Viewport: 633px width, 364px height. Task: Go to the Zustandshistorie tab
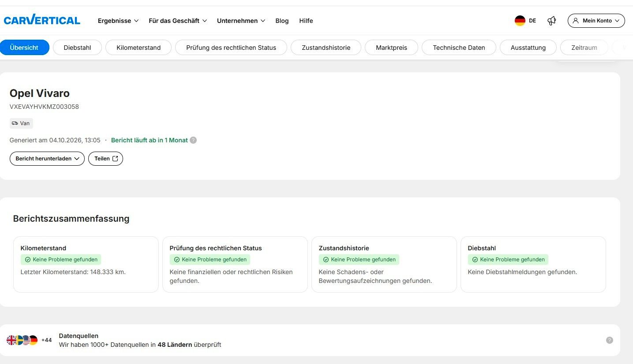pos(326,48)
